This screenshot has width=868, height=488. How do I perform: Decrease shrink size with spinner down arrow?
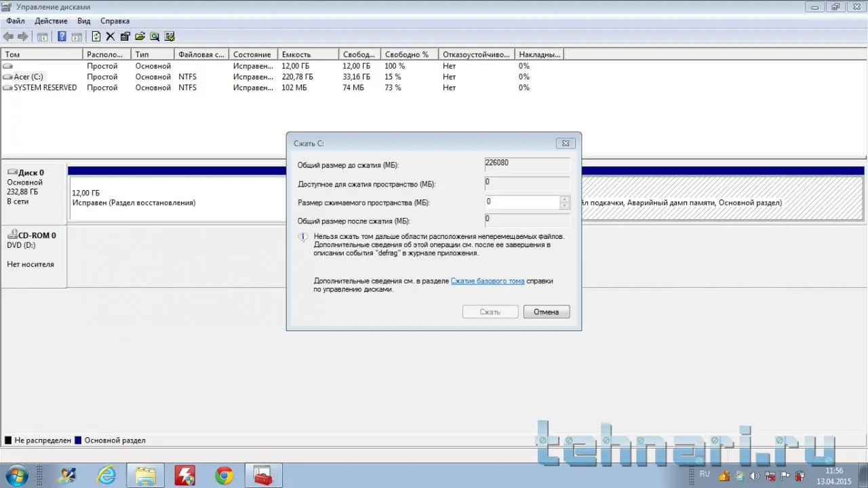pos(565,205)
